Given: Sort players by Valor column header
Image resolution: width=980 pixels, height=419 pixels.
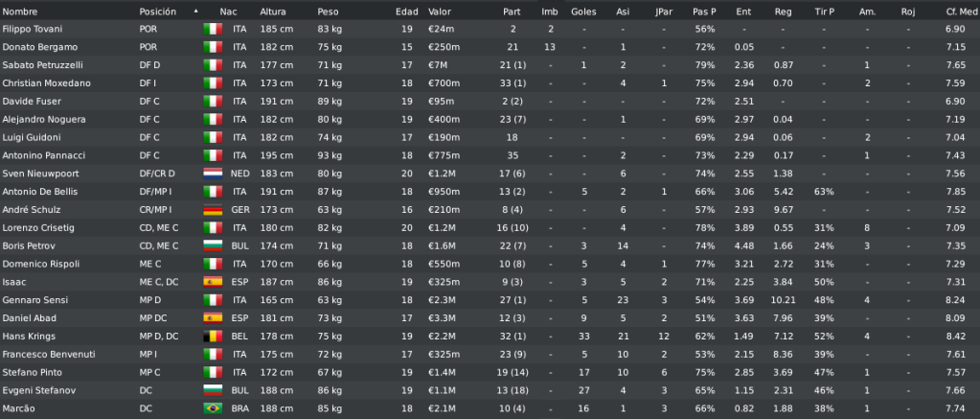Looking at the screenshot, I should click(x=440, y=12).
